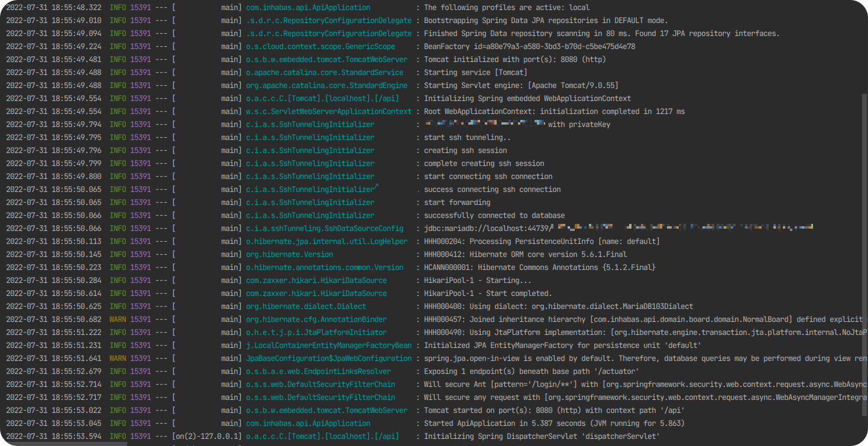Screen dimensions: 868x446
Task: Click the "BeanFactory id=a80e79a3-a580-3bd3-b70d-c5be475d4e78" message
Action: click(530, 47)
